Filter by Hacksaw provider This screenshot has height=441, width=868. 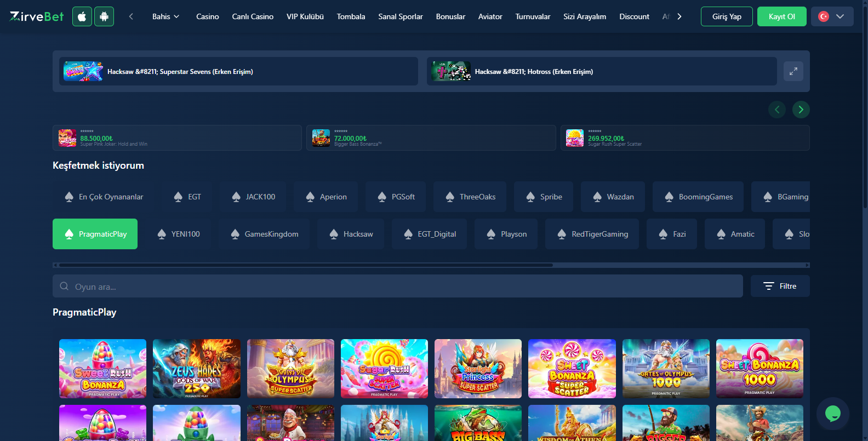click(351, 234)
